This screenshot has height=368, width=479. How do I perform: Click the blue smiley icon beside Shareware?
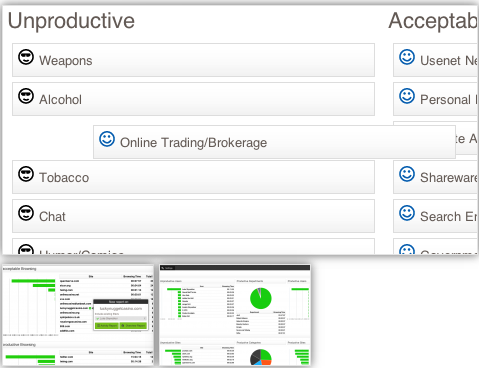tap(407, 174)
